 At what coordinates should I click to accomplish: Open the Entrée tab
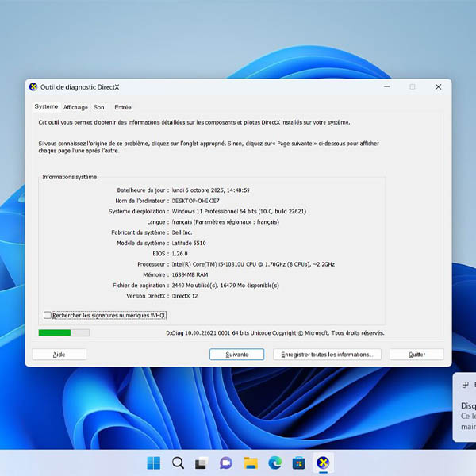tap(123, 107)
